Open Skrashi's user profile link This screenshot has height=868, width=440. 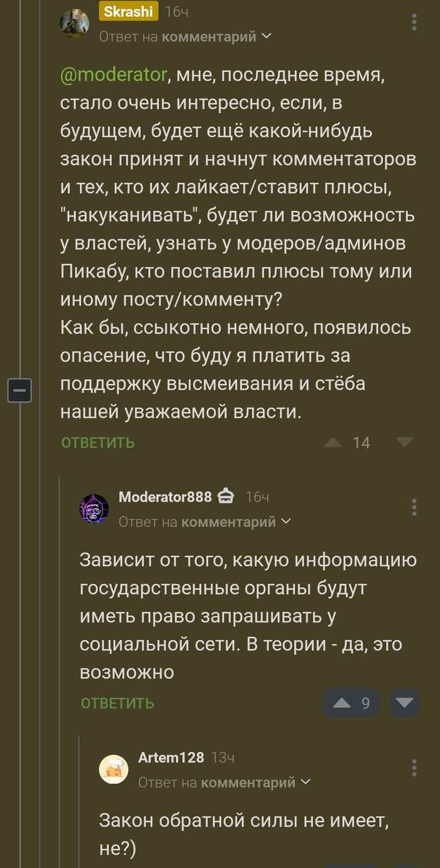pyautogui.click(x=129, y=11)
